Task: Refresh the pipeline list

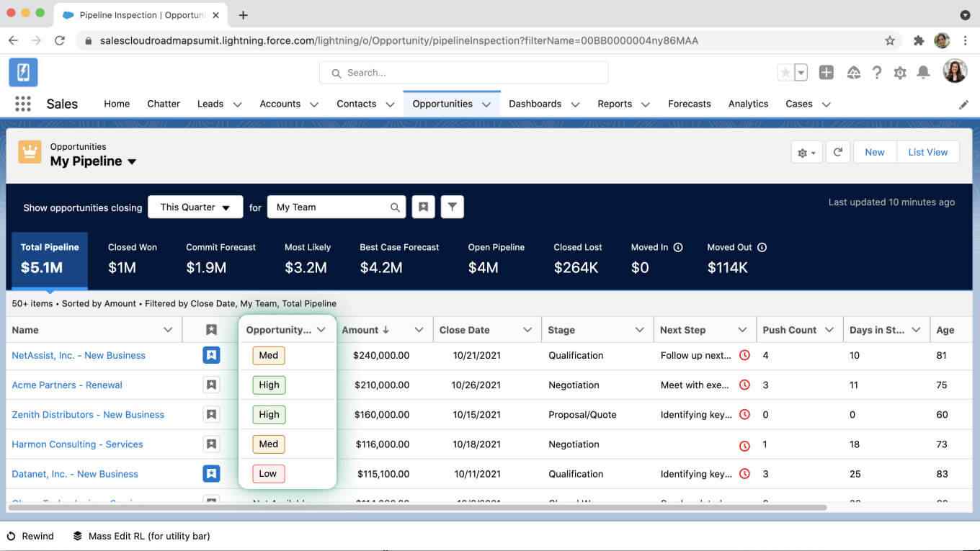Action: [837, 152]
